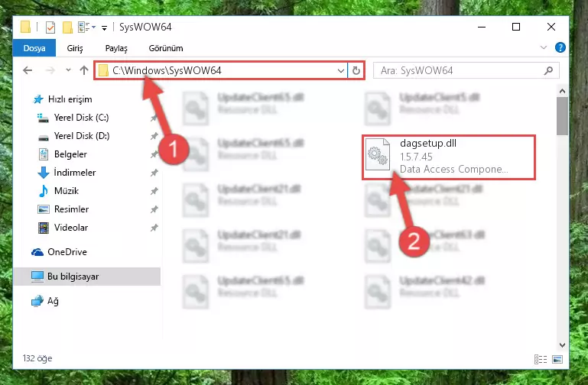
Task: Maximize the SysWOW64 window
Action: pyautogui.click(x=516, y=27)
